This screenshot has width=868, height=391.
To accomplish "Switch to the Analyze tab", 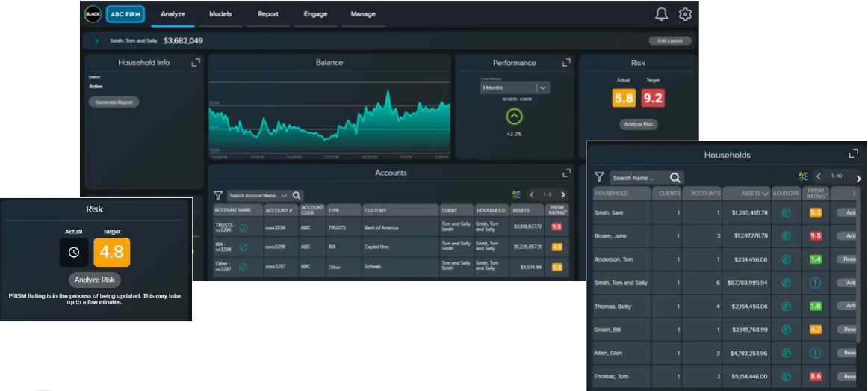I will click(x=173, y=14).
